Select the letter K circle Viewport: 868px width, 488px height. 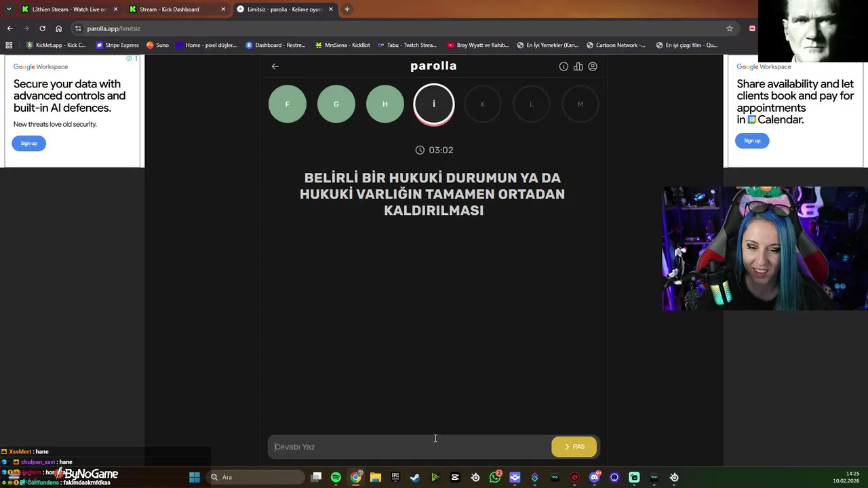point(483,104)
